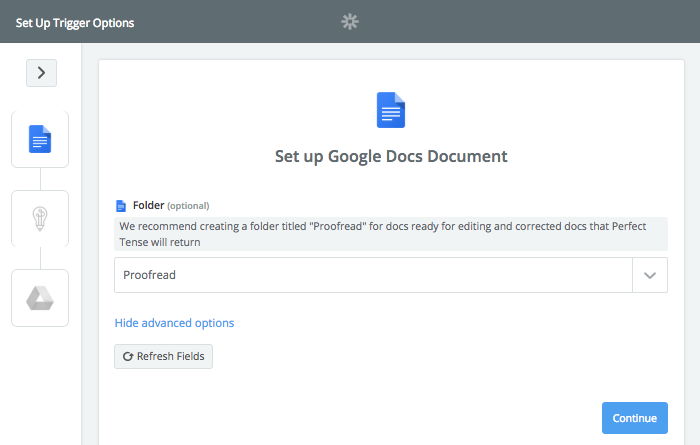Click the blue Continue button
Image resolution: width=700 pixels, height=445 pixels.
click(634, 418)
